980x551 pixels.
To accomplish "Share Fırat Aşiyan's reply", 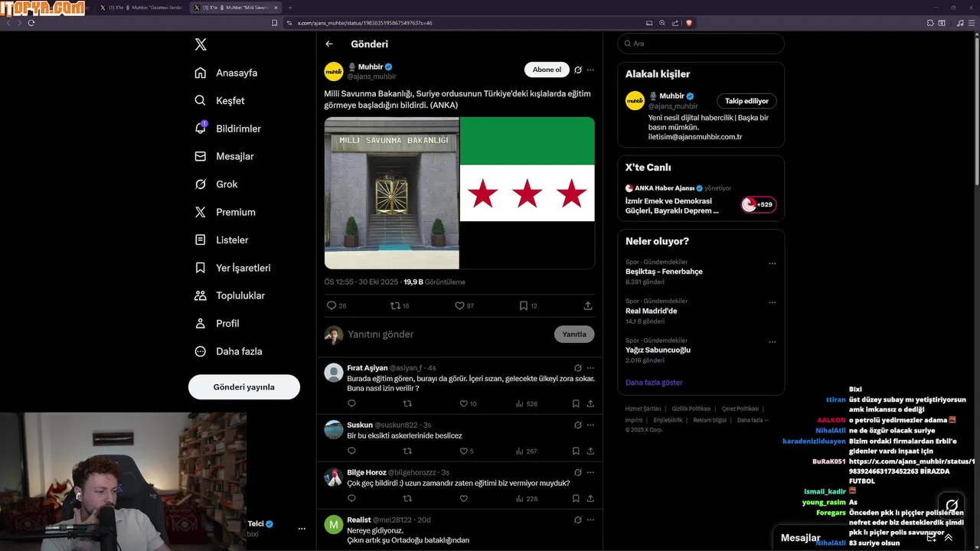I will [590, 403].
